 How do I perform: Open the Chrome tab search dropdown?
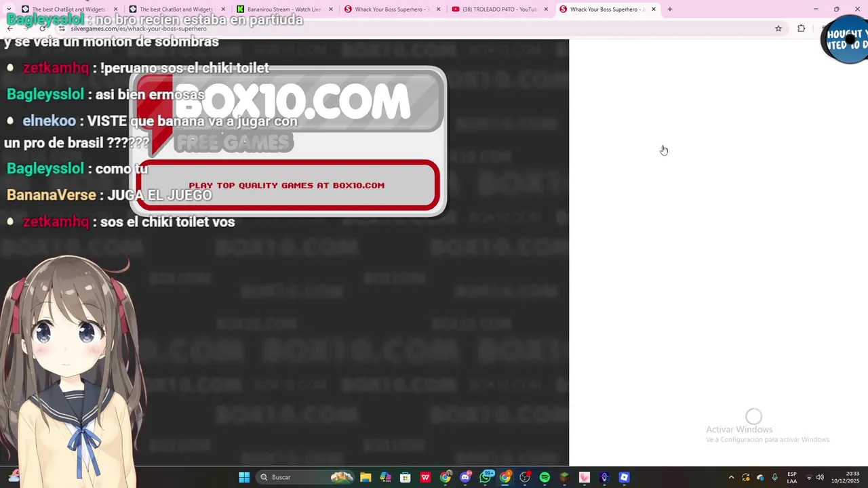pos(9,9)
